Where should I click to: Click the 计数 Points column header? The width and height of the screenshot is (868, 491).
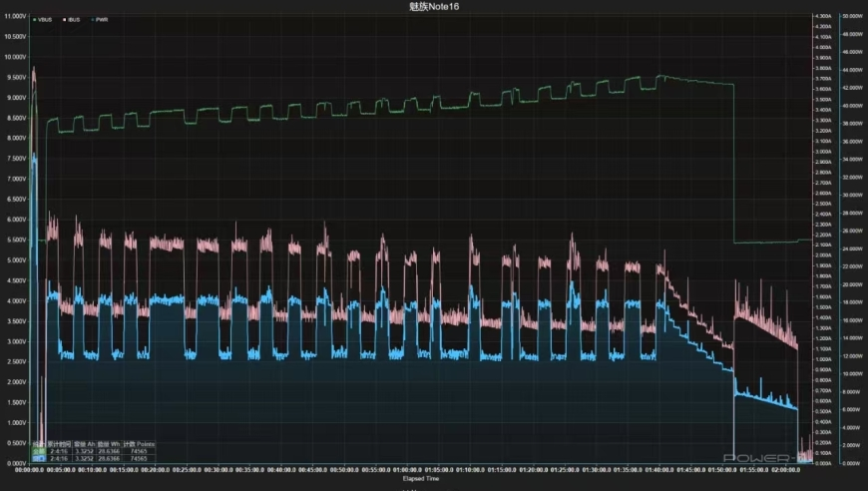[139, 443]
